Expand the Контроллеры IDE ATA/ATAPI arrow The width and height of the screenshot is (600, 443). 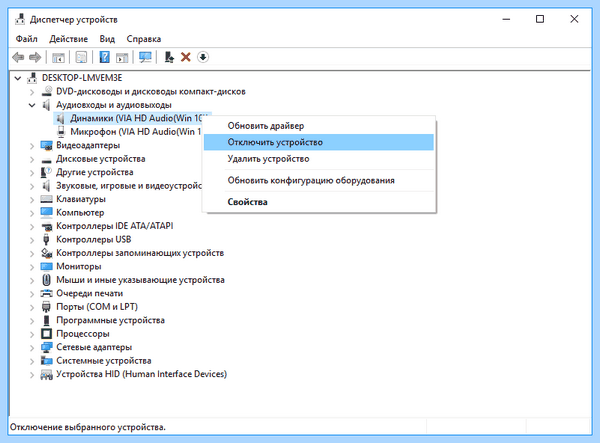[32, 226]
